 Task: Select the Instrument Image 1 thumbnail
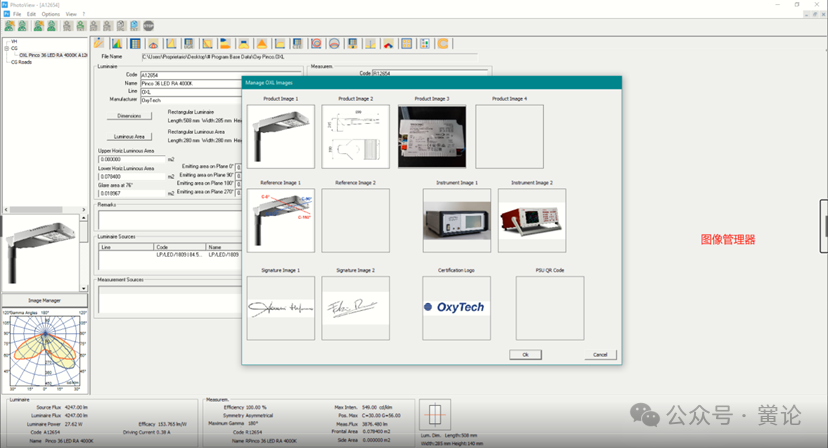tap(457, 220)
